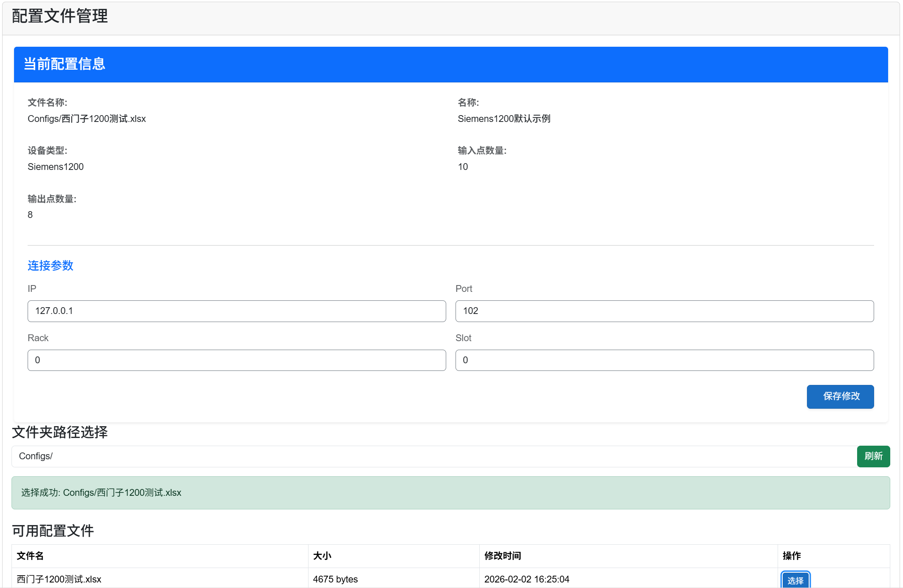Click the 4675 bytes size cell
The height and width of the screenshot is (588, 903).
point(335,579)
